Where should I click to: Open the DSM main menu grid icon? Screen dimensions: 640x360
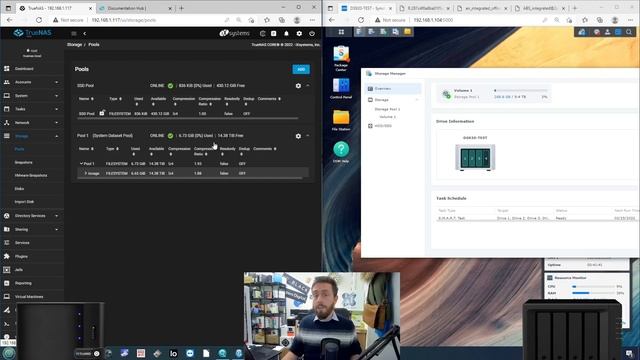point(341,32)
